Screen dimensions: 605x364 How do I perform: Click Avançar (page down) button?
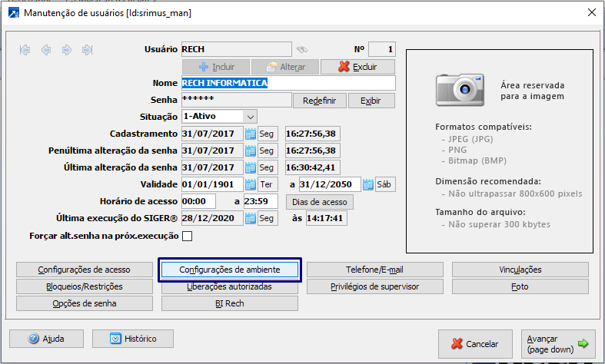(558, 343)
